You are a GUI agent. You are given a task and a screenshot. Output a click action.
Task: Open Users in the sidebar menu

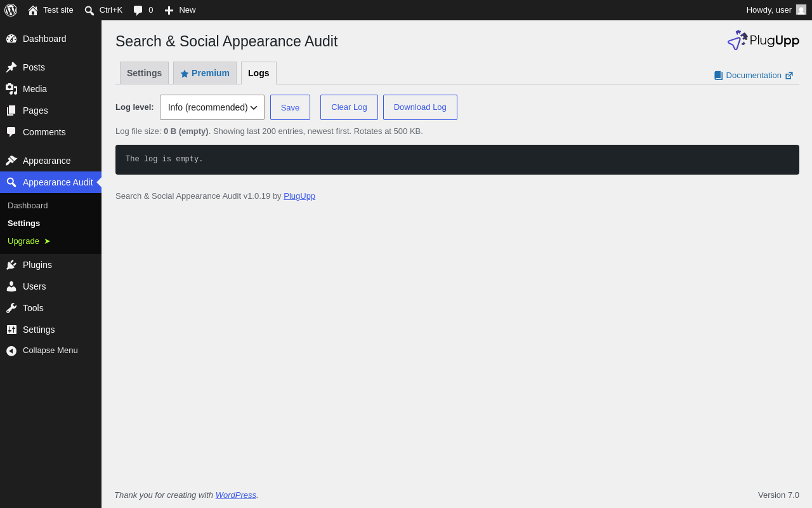click(x=51, y=286)
